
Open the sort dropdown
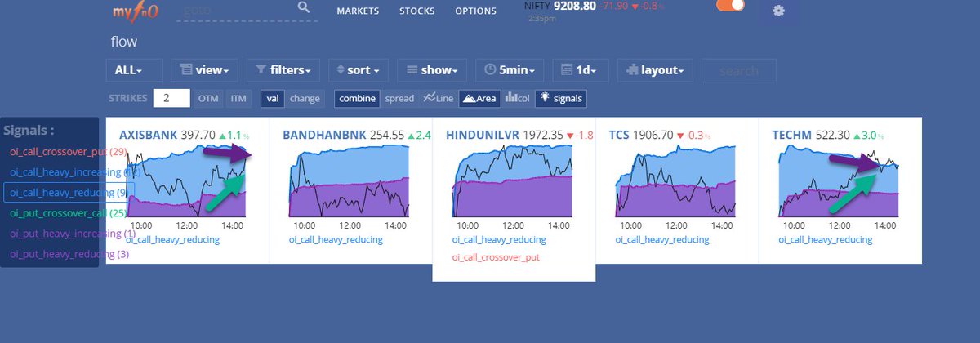359,70
